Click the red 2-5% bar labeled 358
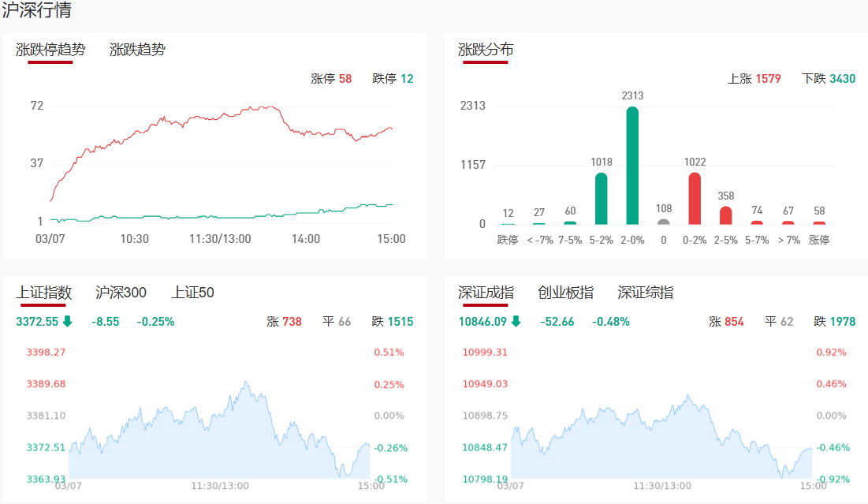The width and height of the screenshot is (868, 504). [x=725, y=215]
